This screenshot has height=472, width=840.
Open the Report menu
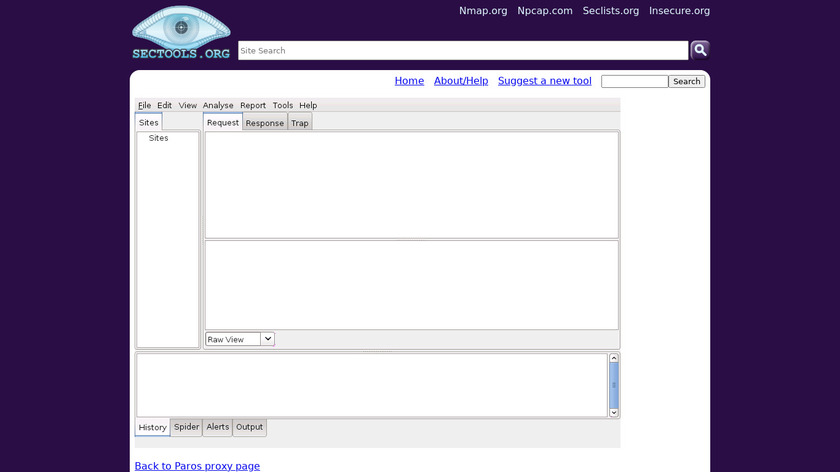click(253, 106)
